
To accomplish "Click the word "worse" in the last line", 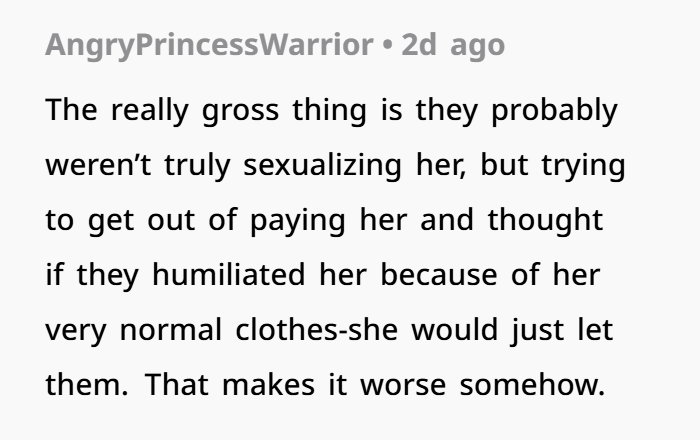I will tap(403, 385).
